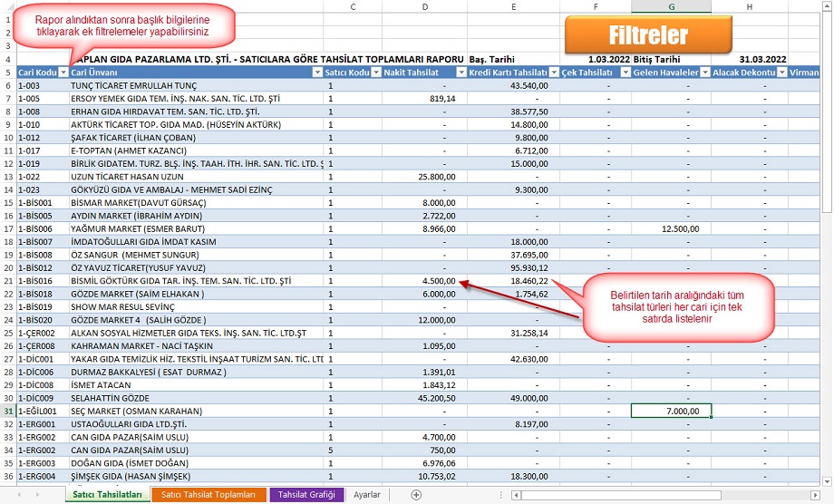The height and width of the screenshot is (504, 834).
Task: Open Gelen Havaleler filter dropdown
Action: [x=705, y=73]
